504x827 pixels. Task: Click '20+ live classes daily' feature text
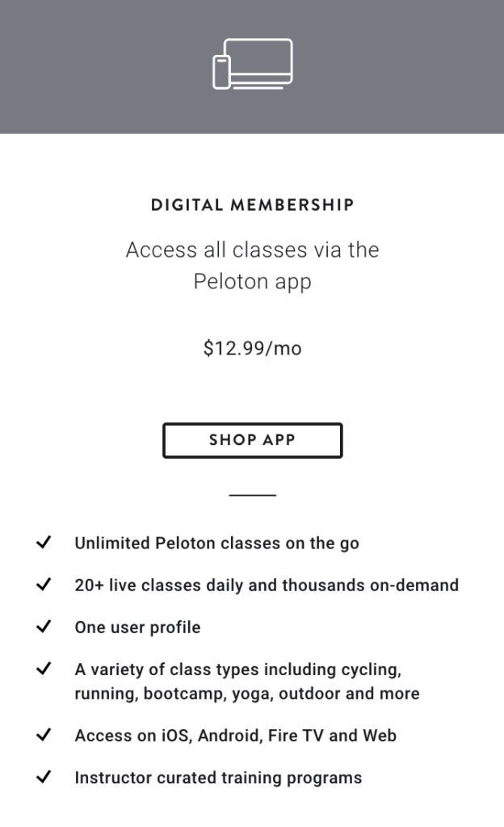click(x=267, y=586)
